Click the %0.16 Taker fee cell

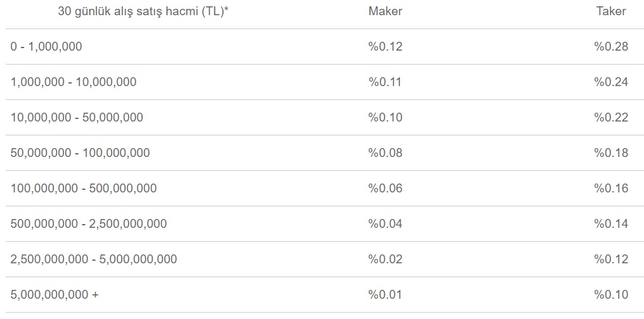tap(611, 188)
